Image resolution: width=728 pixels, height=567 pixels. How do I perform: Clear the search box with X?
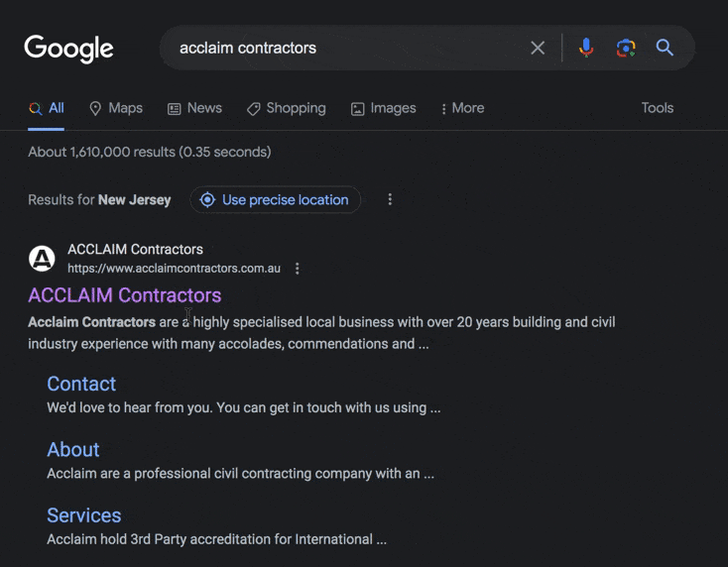point(538,48)
